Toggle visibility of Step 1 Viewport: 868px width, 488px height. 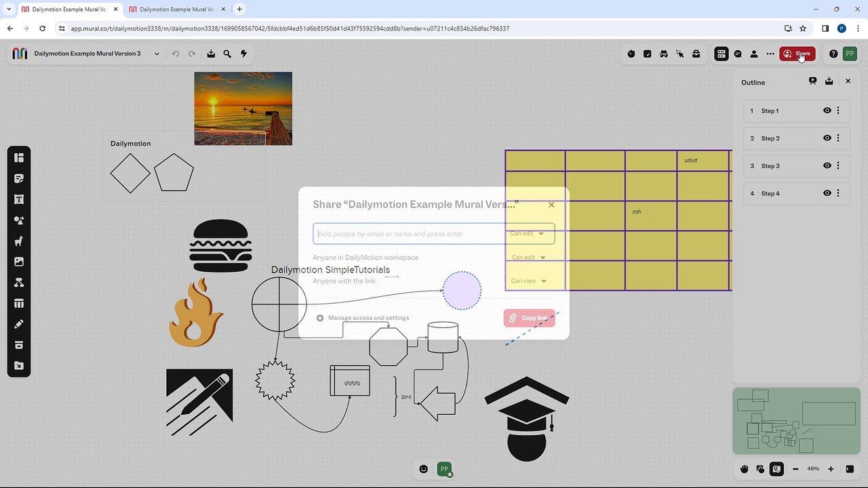[827, 110]
